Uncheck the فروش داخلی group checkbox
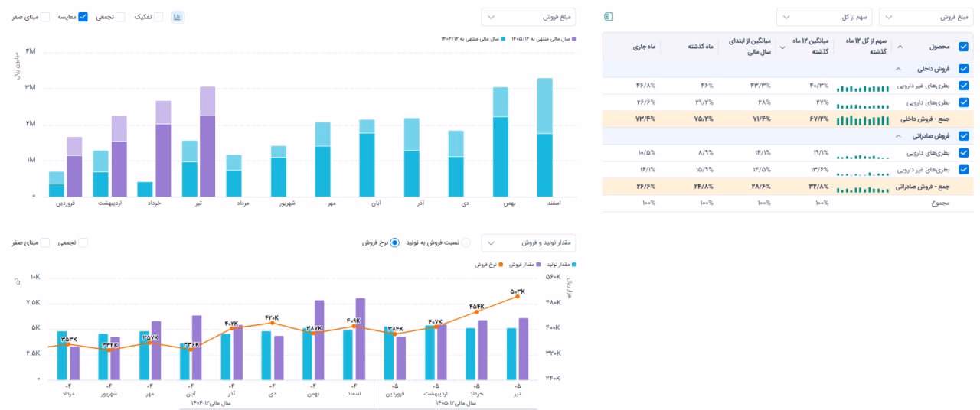980x410 pixels. pos(963,69)
